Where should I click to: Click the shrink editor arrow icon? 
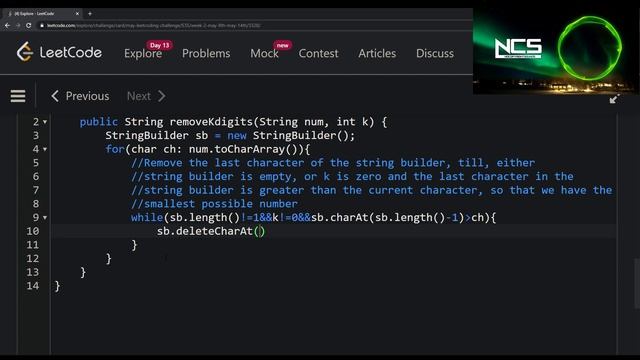pos(614,99)
